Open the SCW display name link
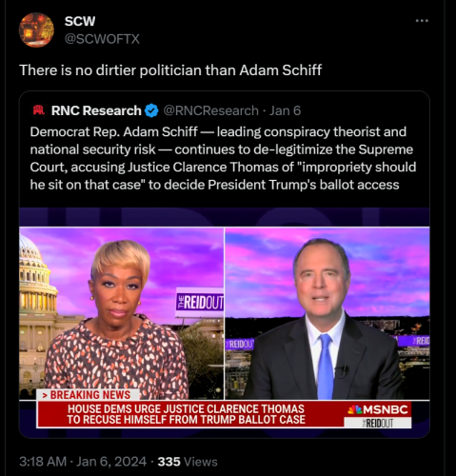Image resolution: width=456 pixels, height=476 pixels. [80, 21]
